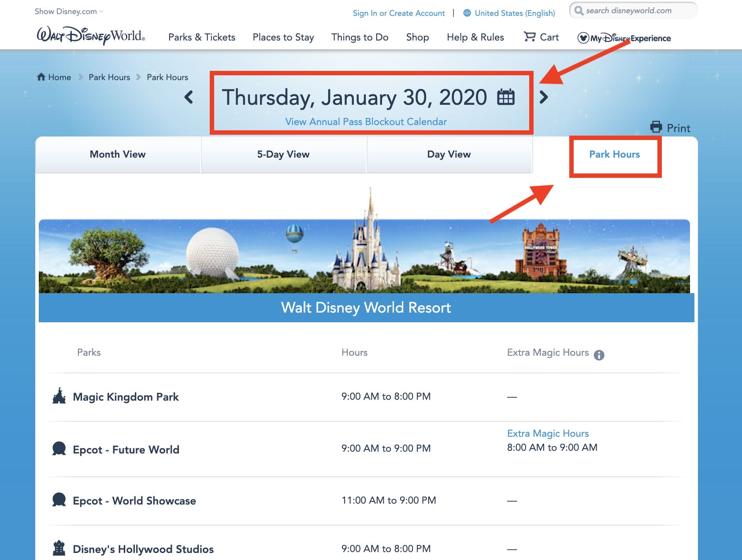Image resolution: width=742 pixels, height=560 pixels.
Task: Click View Annual Pass Blockout Calendar link
Action: pyautogui.click(x=366, y=122)
